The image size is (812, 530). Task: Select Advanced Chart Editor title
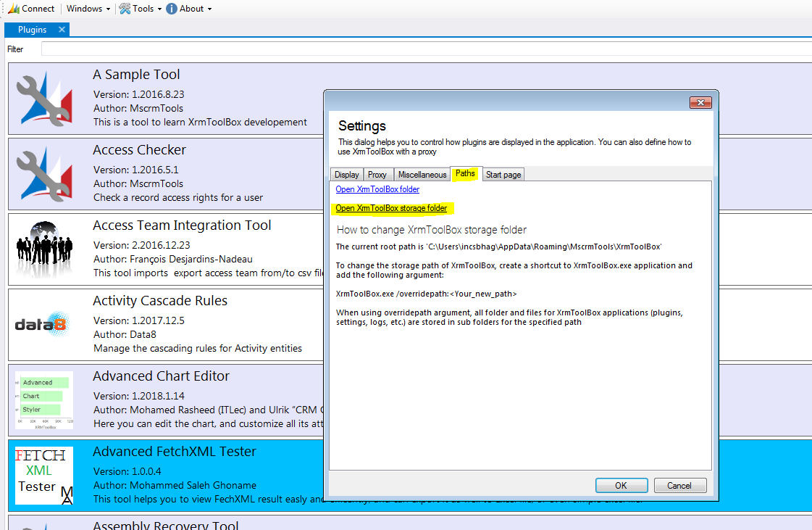[161, 376]
